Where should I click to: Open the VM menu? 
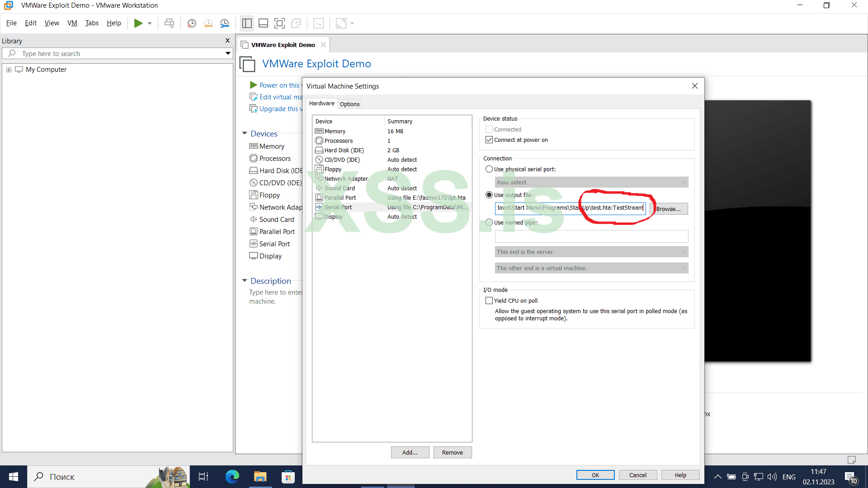pyautogui.click(x=72, y=23)
